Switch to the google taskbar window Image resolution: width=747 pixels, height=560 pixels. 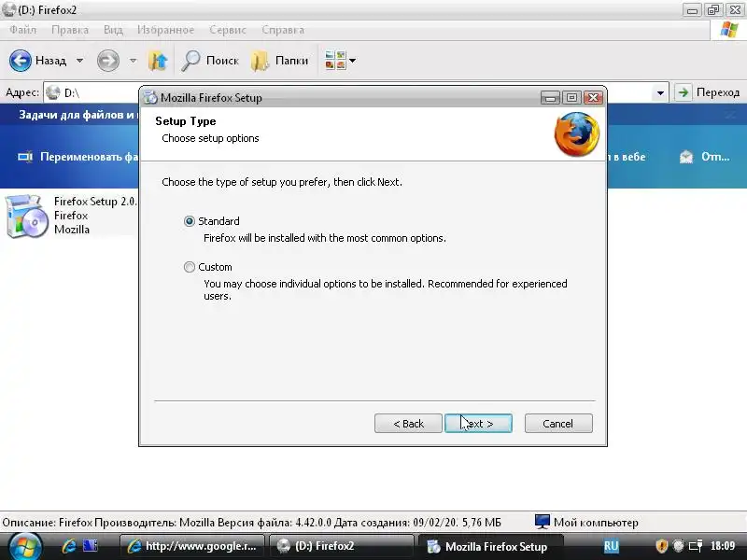(191, 546)
